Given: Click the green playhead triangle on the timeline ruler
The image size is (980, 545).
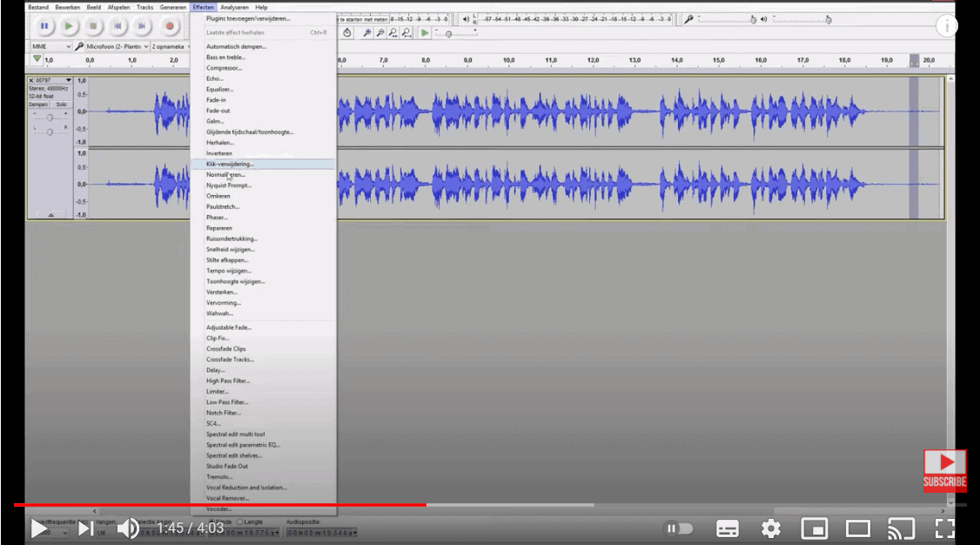Looking at the screenshot, I should [x=37, y=58].
